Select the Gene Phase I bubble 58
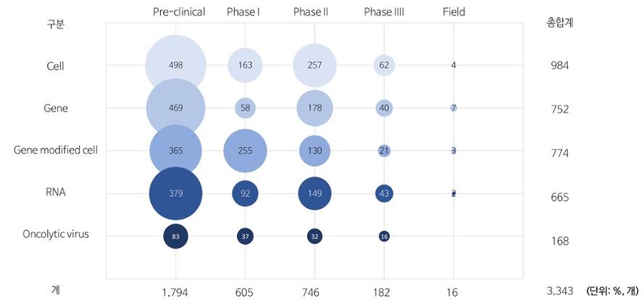Viewport: 644px width, 300px height. tap(245, 108)
